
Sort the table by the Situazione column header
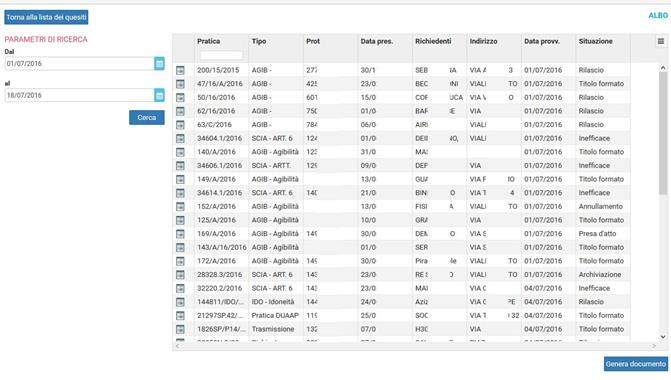595,41
